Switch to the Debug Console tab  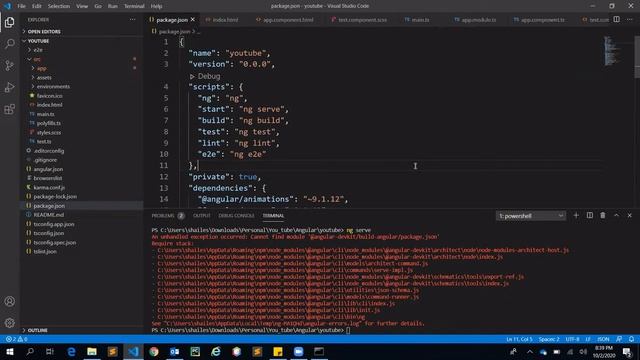pyautogui.click(x=236, y=216)
